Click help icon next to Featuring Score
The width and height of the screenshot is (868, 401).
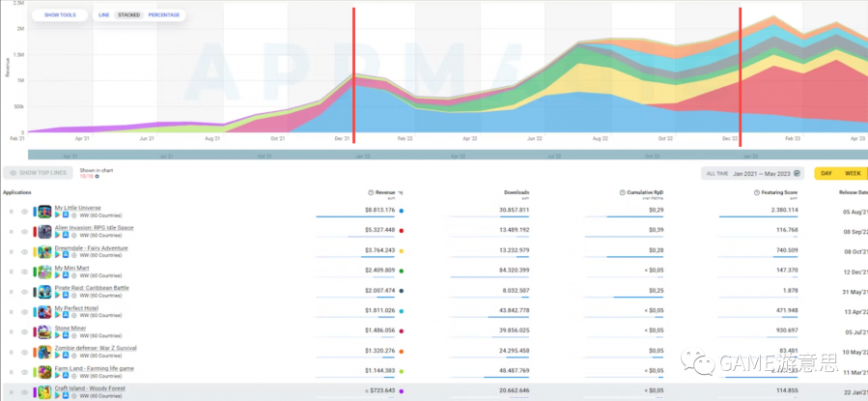click(x=756, y=192)
